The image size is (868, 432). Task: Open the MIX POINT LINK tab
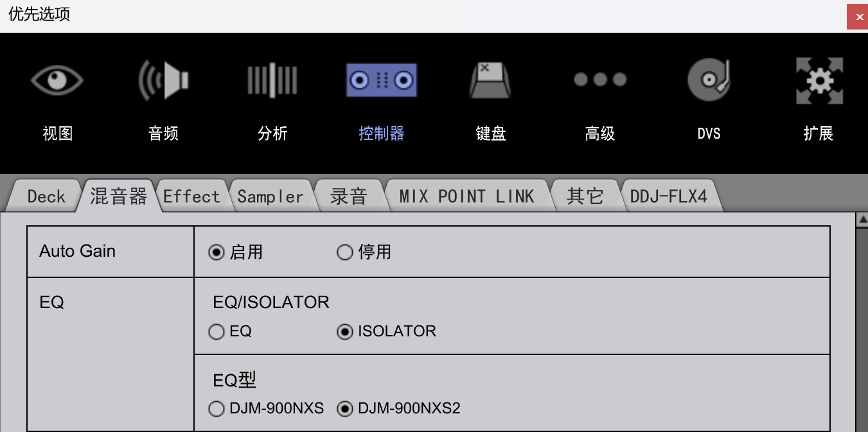coord(466,196)
